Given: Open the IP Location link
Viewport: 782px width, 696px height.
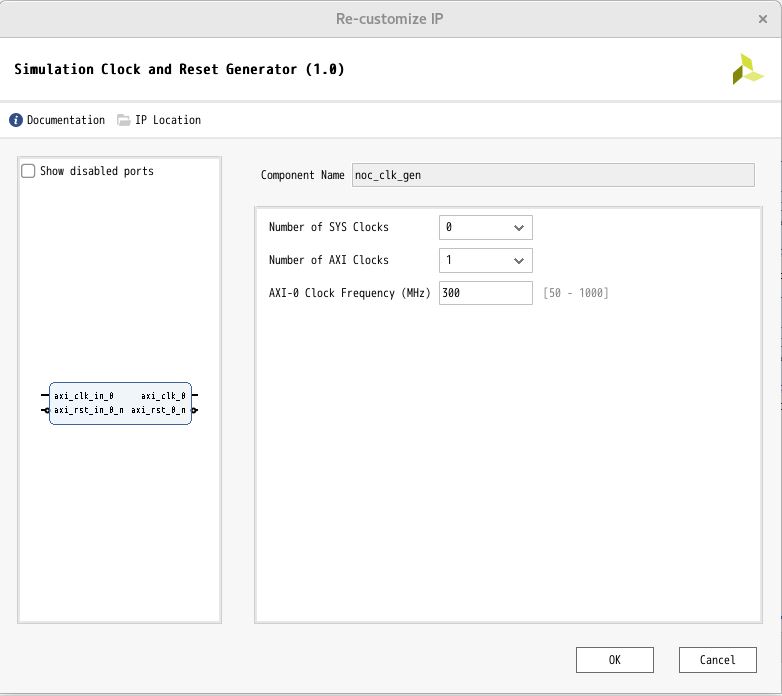Looking at the screenshot, I should click(168, 120).
